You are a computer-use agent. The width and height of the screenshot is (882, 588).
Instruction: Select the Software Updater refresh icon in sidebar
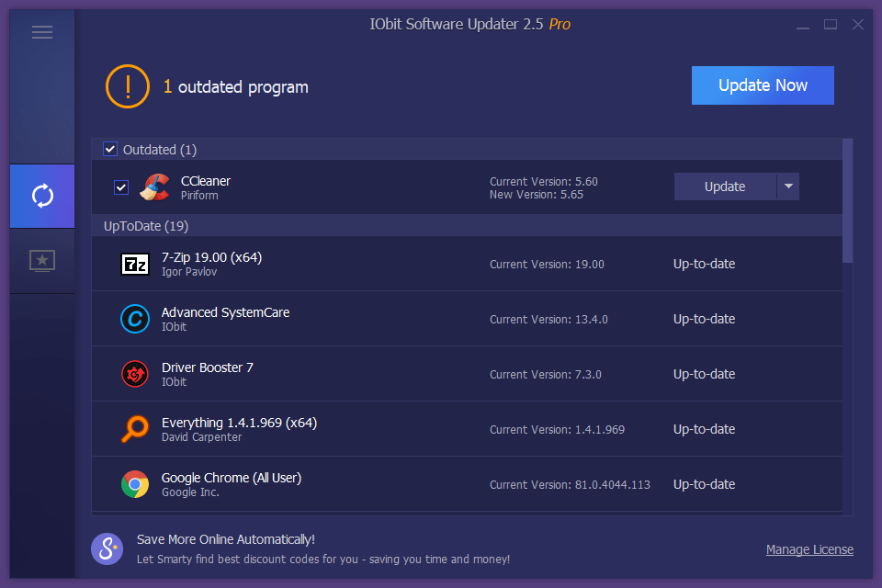(41, 196)
